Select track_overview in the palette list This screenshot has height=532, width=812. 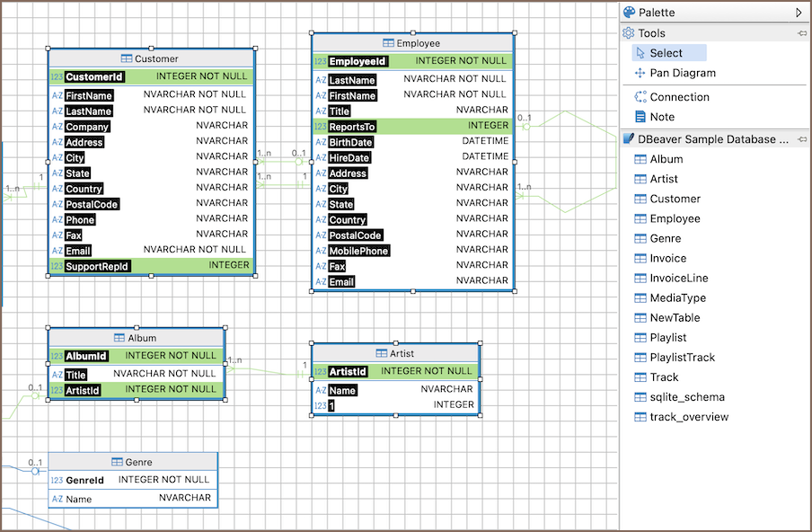(x=689, y=417)
